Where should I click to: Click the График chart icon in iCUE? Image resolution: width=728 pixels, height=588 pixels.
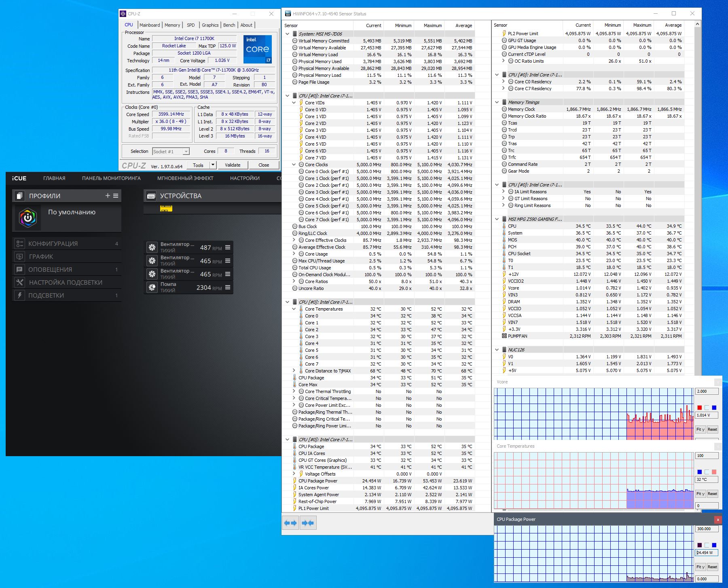point(20,256)
